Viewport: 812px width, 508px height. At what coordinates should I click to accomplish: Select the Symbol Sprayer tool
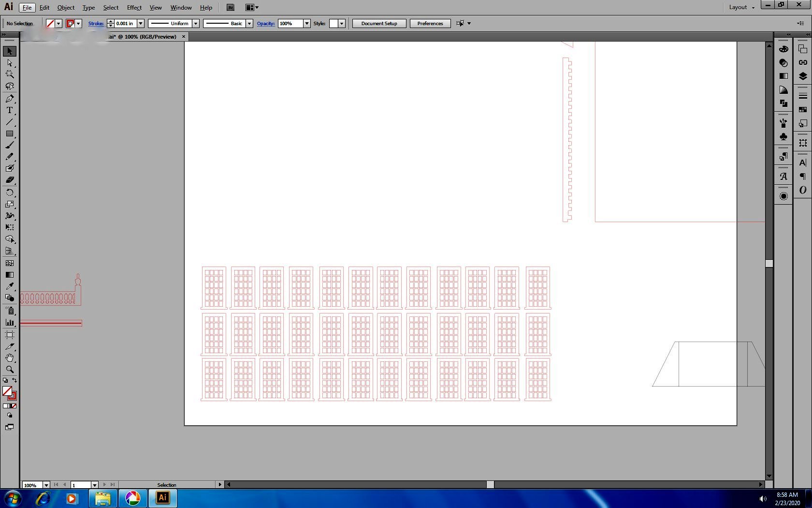point(10,311)
